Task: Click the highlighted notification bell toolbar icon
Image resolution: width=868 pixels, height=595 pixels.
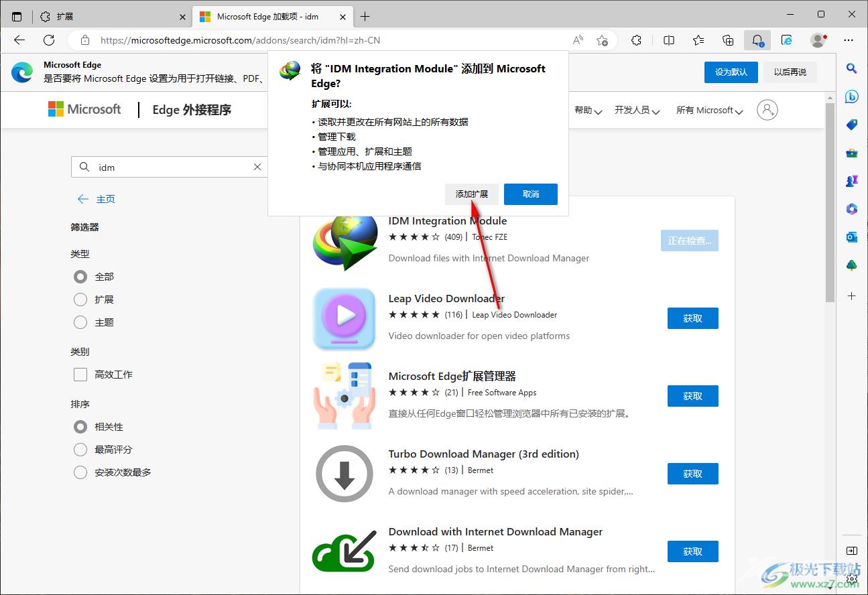Action: point(757,40)
